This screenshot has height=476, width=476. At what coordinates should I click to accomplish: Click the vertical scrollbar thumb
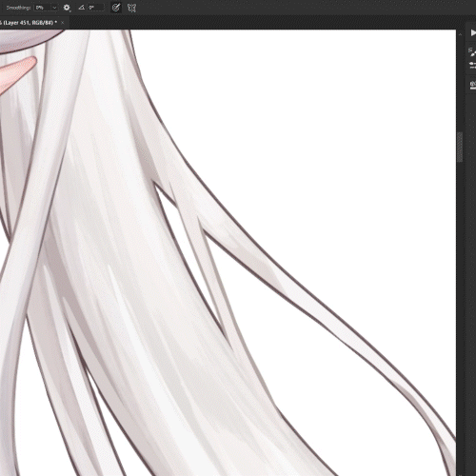(x=460, y=148)
